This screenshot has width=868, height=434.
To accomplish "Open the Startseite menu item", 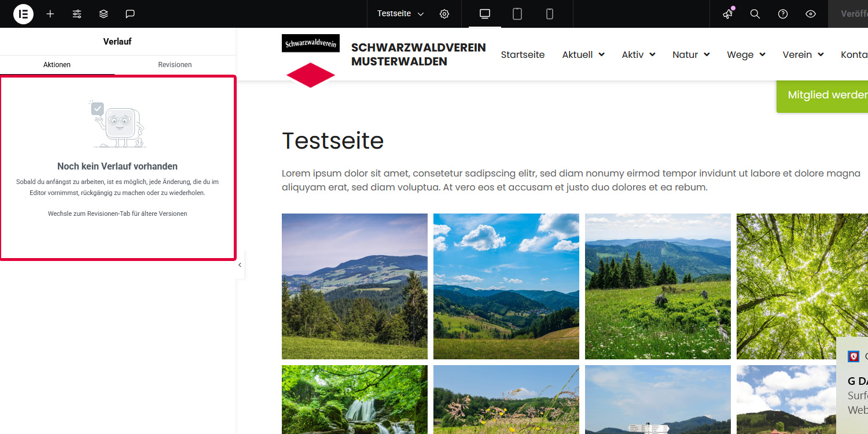I will (523, 54).
